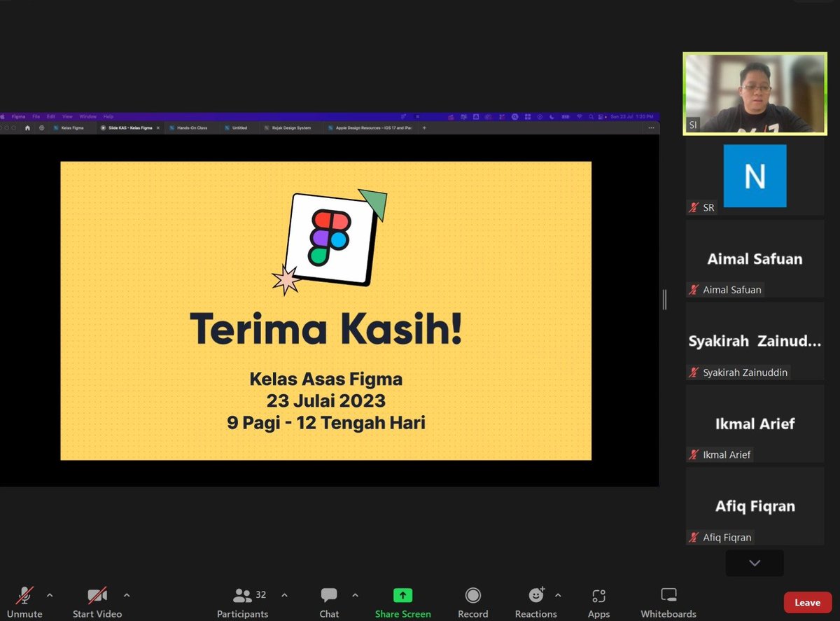Click the Wi-Fi icon in shared menu bar
The image size is (840, 621).
point(580,117)
